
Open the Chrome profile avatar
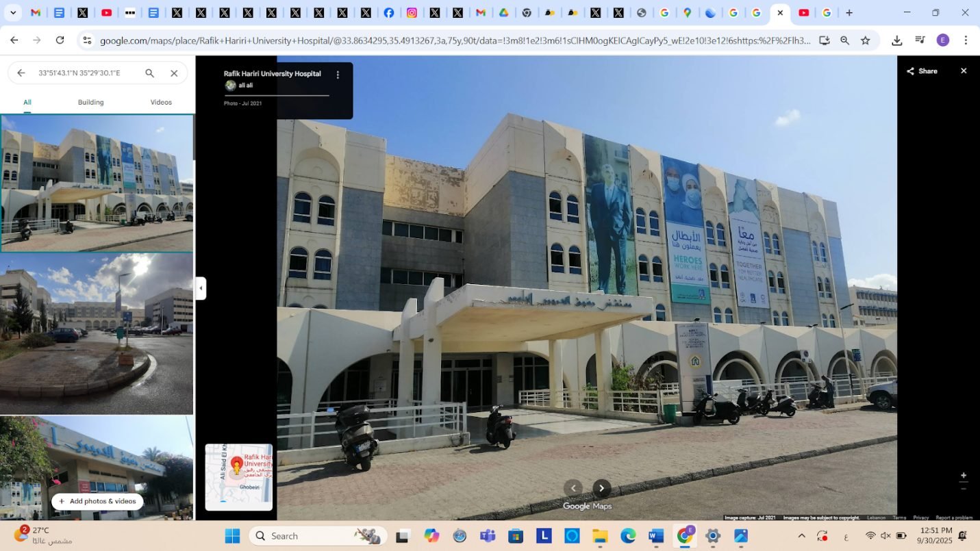coord(943,40)
